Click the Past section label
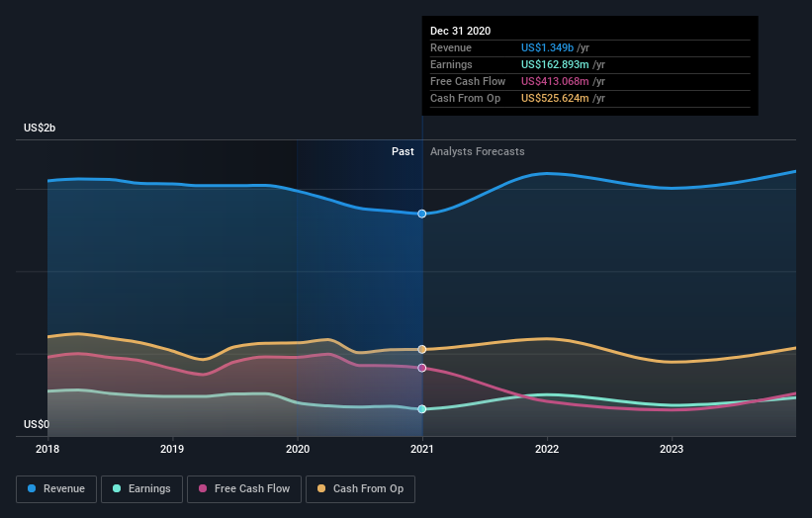The image size is (812, 518). pyautogui.click(x=403, y=151)
